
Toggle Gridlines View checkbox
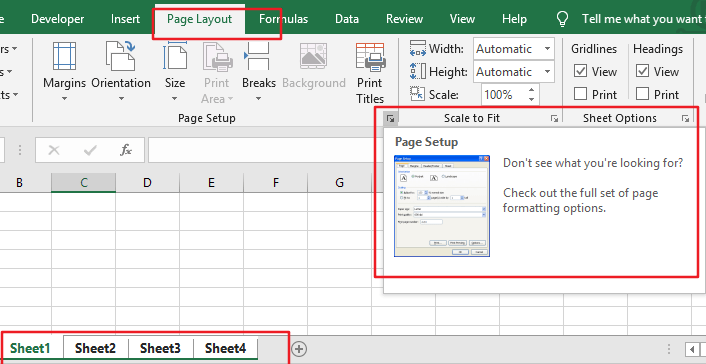(581, 71)
